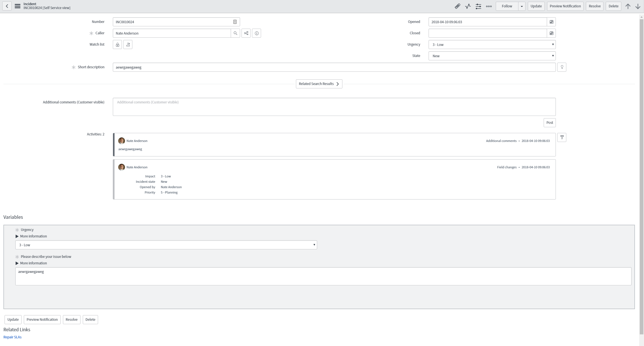644x346 pixels.
Task: Toggle the activity stream icon
Action: 468,6
